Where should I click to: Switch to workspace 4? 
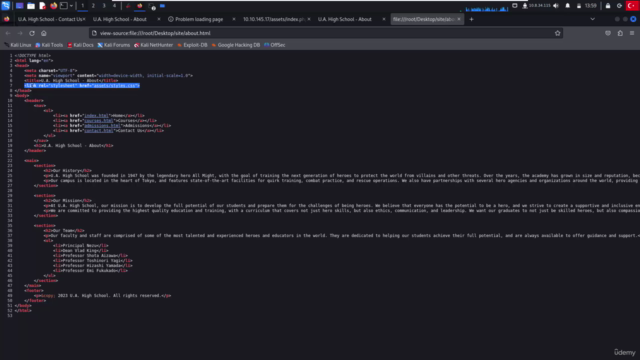pyautogui.click(x=114, y=6)
